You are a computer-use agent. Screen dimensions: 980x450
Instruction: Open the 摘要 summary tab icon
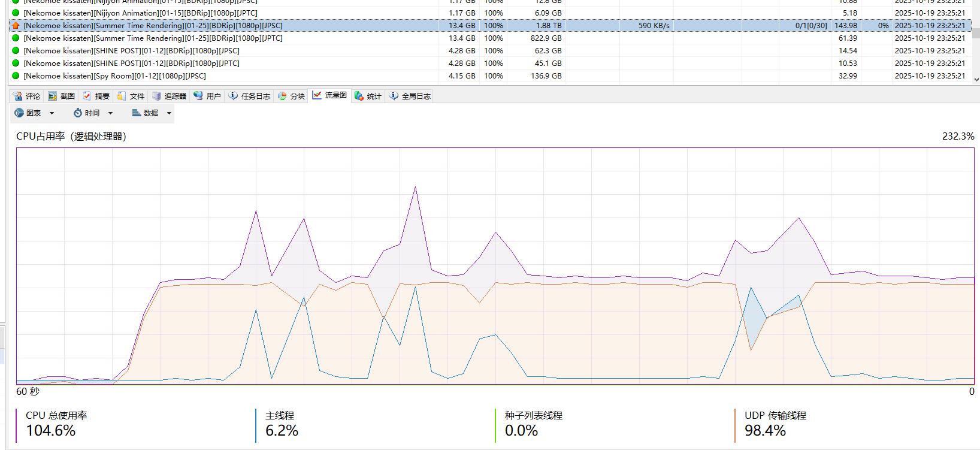[87, 96]
